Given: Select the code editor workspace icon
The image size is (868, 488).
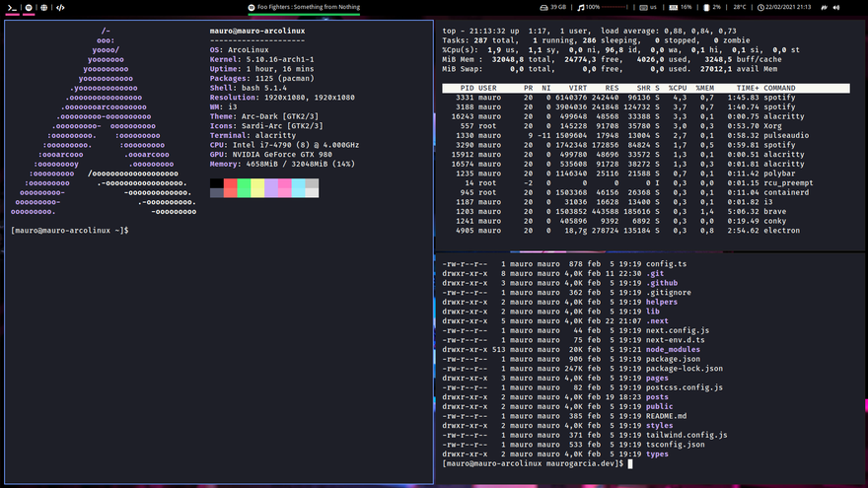Looking at the screenshot, I should click(x=61, y=7).
